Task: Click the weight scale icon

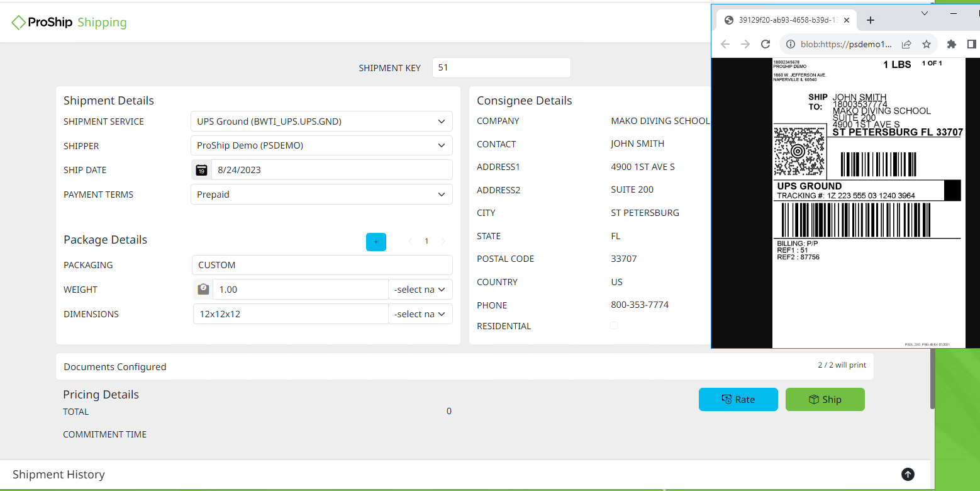Action: (203, 289)
